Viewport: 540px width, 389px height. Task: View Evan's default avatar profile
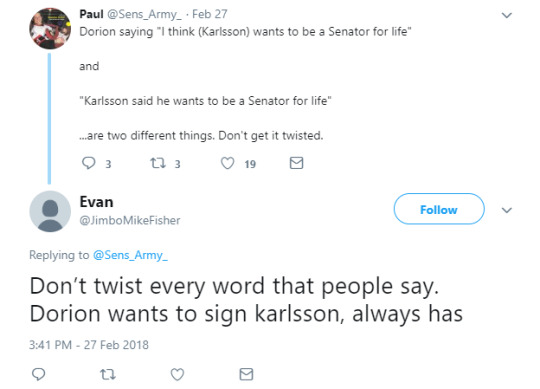50,211
